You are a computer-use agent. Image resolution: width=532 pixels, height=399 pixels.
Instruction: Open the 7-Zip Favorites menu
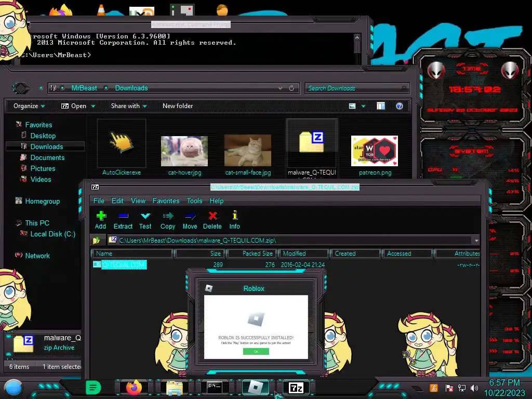point(166,201)
